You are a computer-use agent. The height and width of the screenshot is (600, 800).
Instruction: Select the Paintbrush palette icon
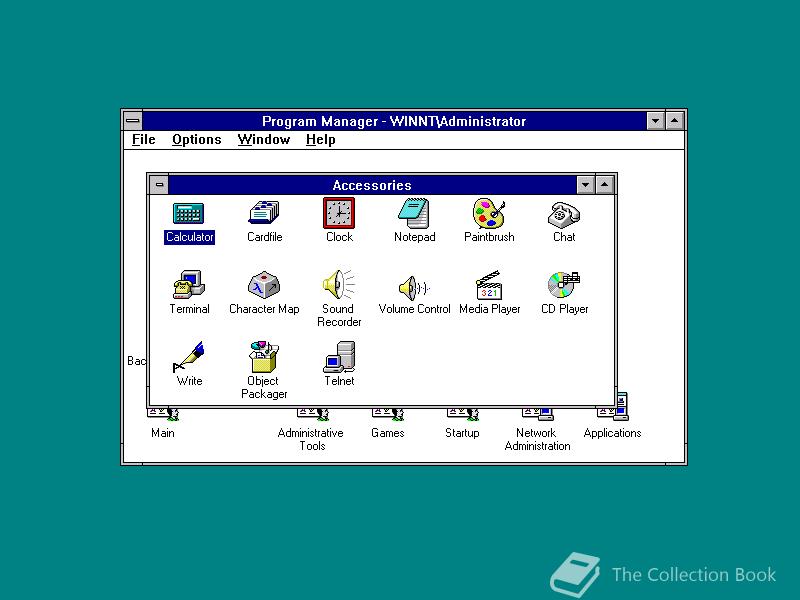[x=489, y=213]
